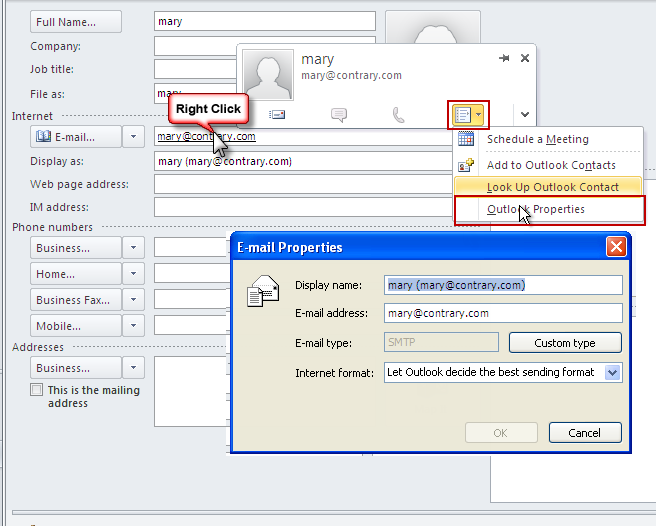The height and width of the screenshot is (526, 656).
Task: Click the Schedule a Meeting calendar icon
Action: 466,140
